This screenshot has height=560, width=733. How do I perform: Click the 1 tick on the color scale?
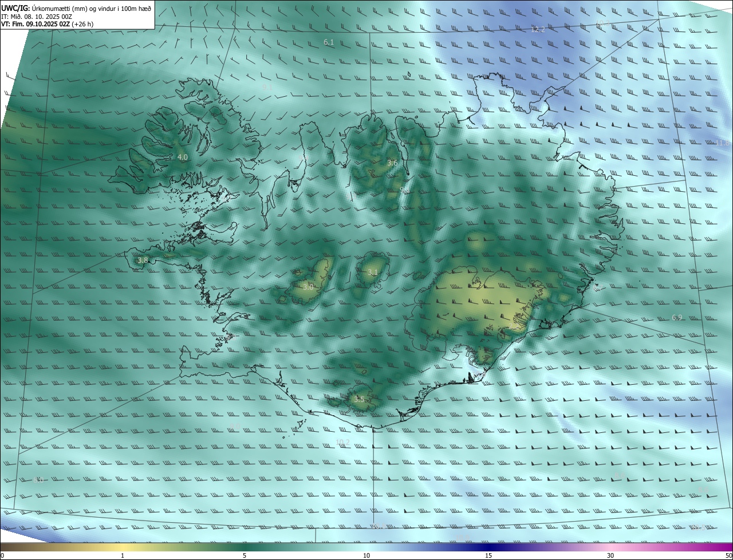click(123, 555)
